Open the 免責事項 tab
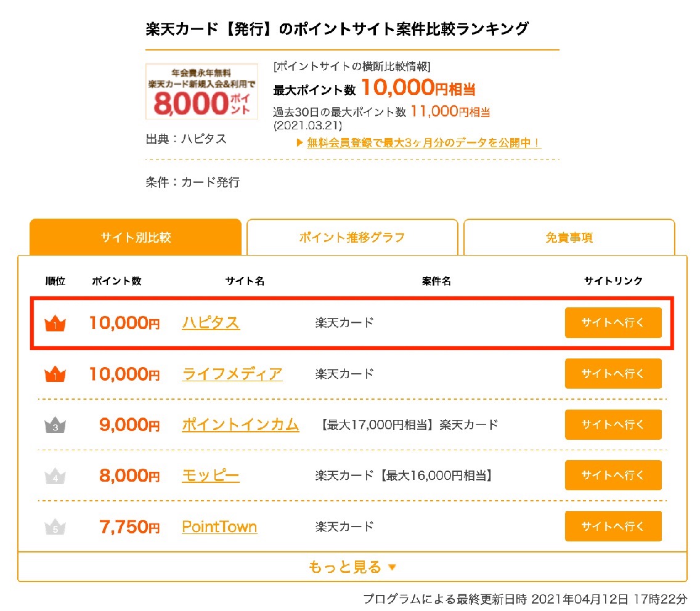 pyautogui.click(x=569, y=237)
